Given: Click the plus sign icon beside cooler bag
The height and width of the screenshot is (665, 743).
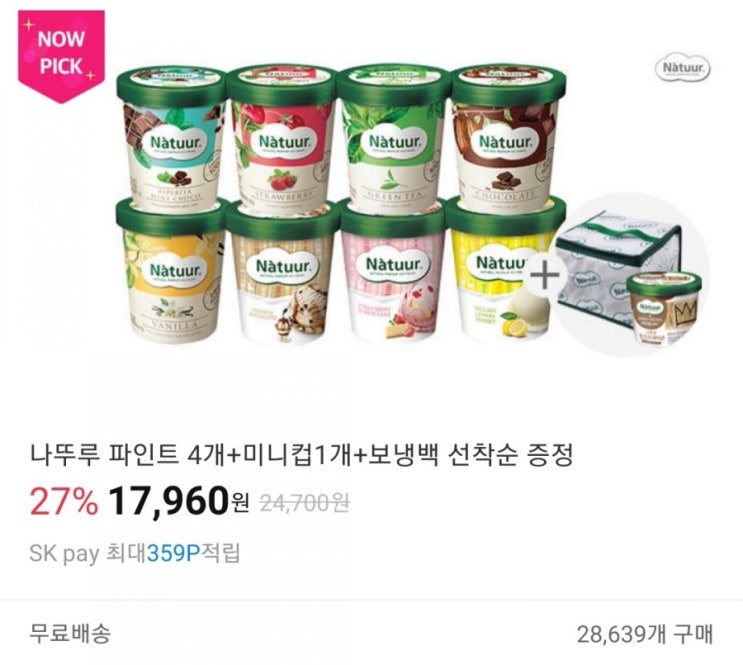Looking at the screenshot, I should pyautogui.click(x=545, y=275).
